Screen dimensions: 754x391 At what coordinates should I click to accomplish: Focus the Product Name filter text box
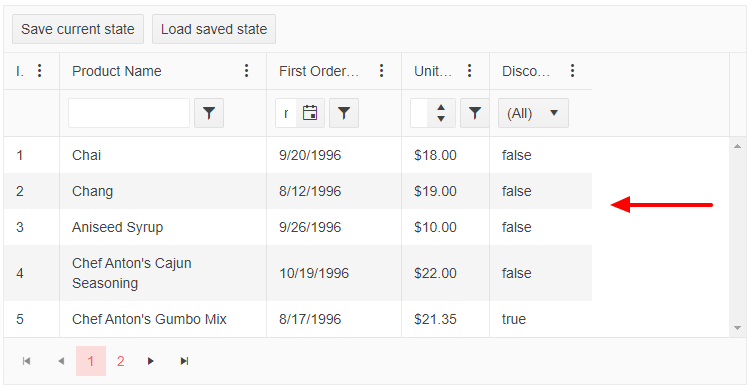tap(129, 113)
